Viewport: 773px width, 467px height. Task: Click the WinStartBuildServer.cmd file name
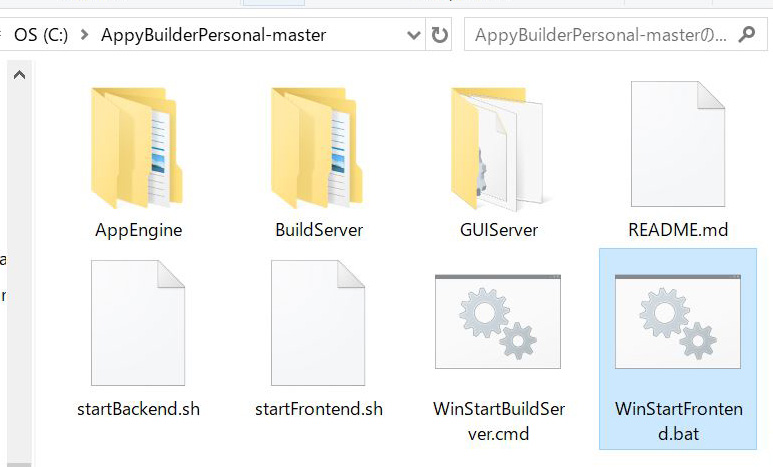point(498,421)
